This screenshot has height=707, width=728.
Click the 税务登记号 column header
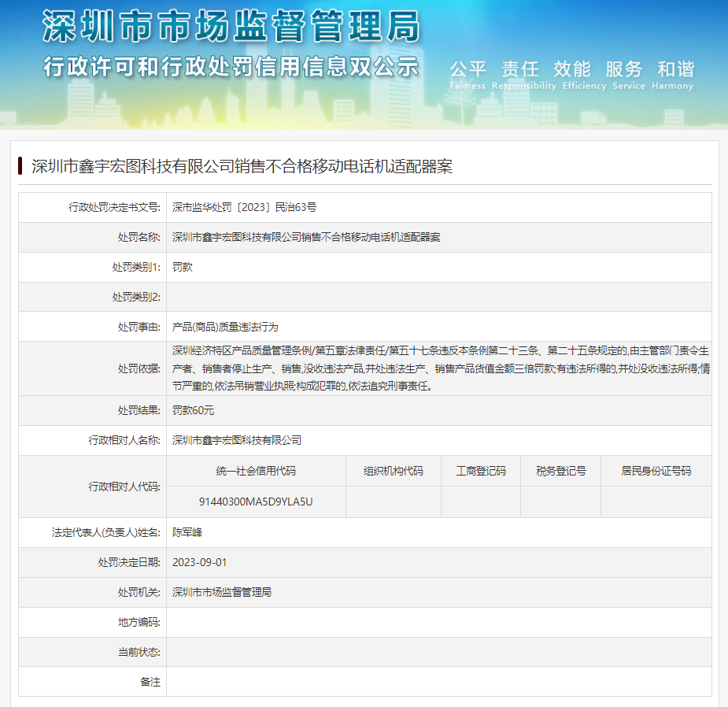tap(561, 471)
